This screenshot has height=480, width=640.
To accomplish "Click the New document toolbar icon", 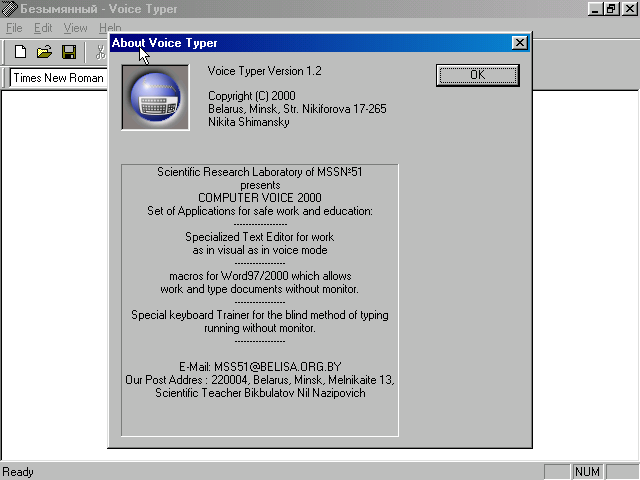I will (x=20, y=52).
